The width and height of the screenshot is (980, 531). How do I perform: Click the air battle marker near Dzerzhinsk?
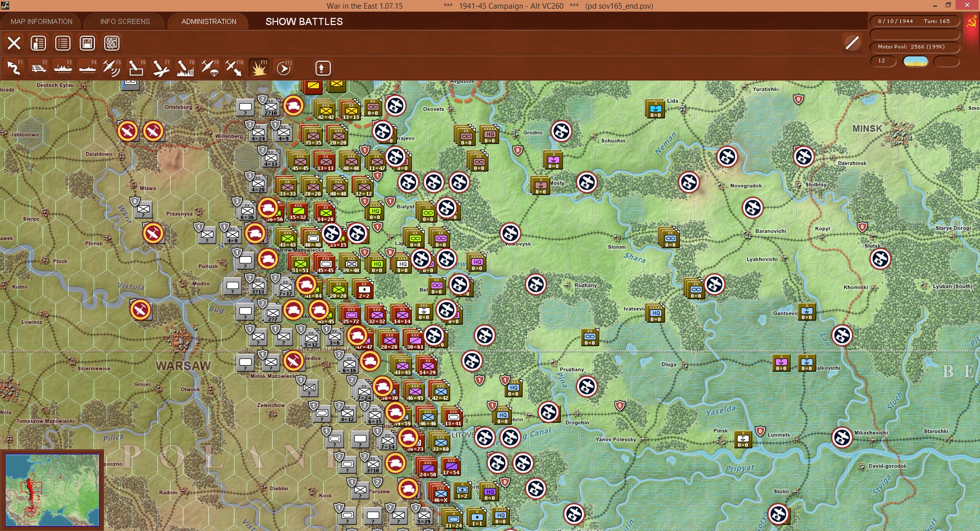[x=804, y=157]
